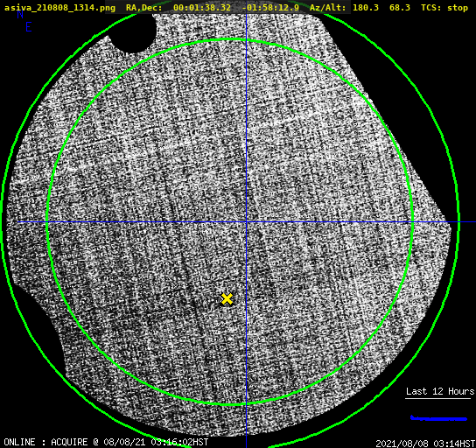Select the RA value 00:01:38.32
The width and height of the screenshot is (476, 448).
202,8
